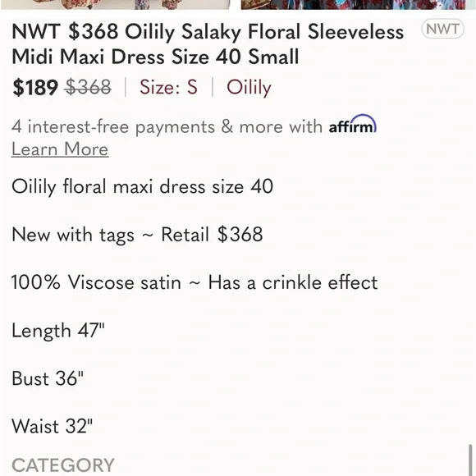Click the Oilily floral maxi dress description line

coord(142,186)
